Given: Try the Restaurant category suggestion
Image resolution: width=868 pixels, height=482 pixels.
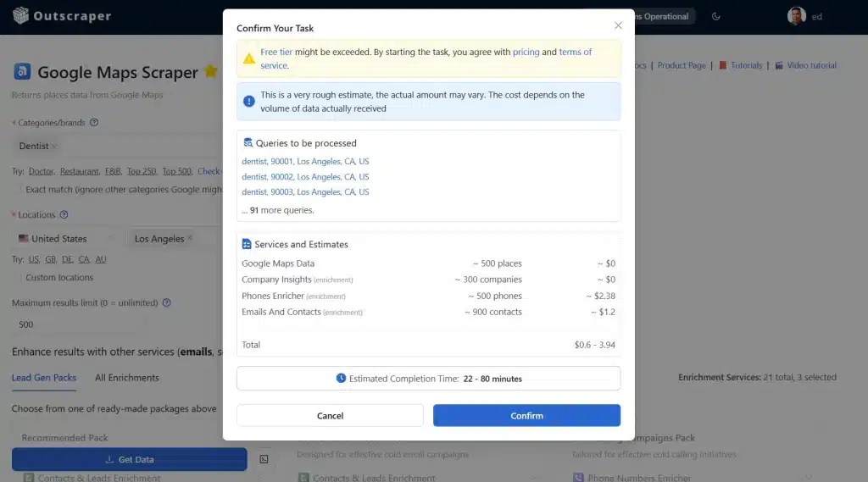Looking at the screenshot, I should [79, 172].
